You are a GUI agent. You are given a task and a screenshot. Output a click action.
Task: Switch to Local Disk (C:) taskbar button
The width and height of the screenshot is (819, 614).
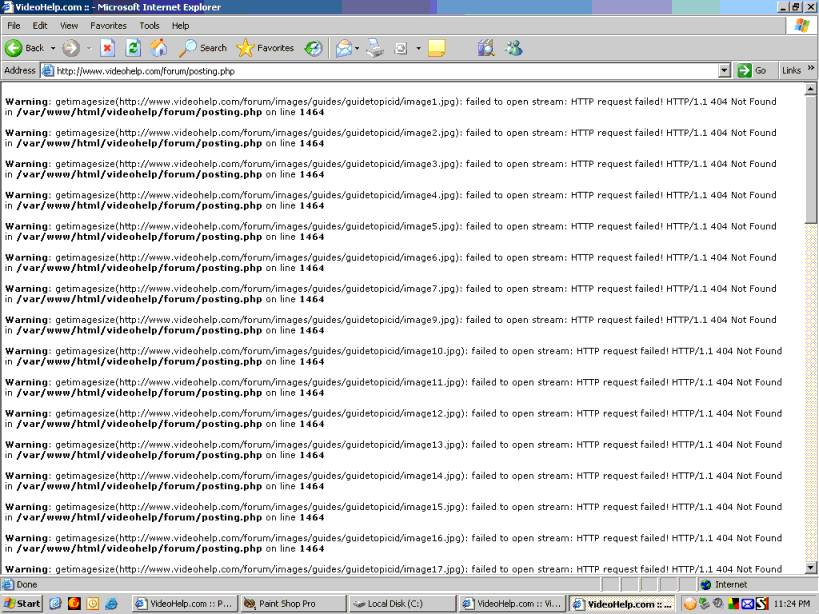click(402, 604)
